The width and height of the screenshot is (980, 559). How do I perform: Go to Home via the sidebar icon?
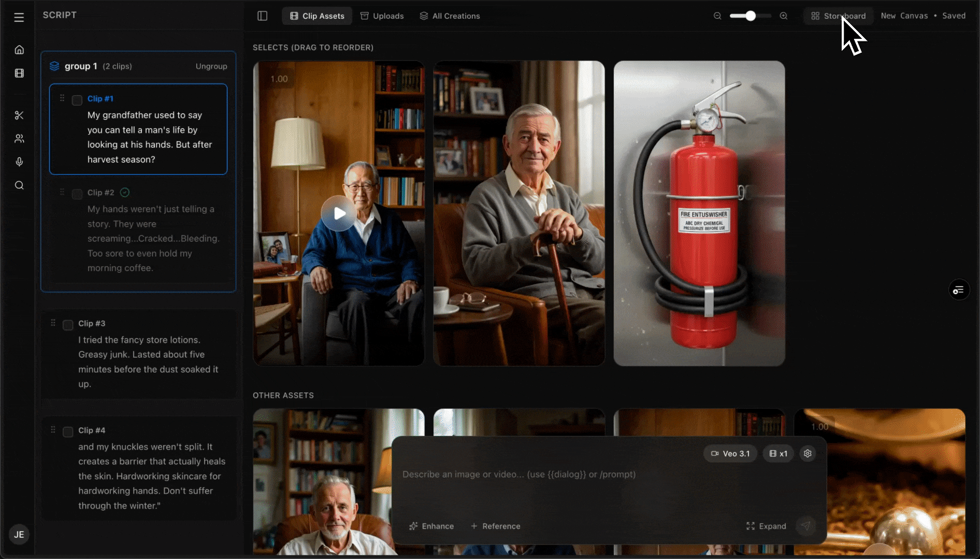point(19,50)
